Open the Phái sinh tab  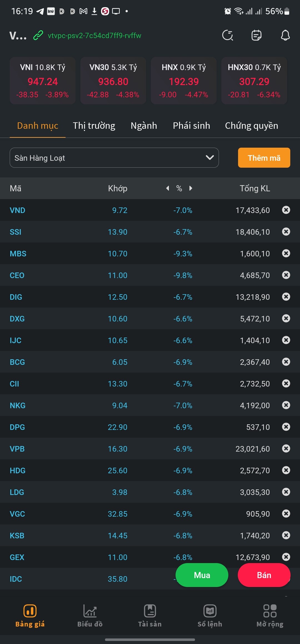coord(191,126)
